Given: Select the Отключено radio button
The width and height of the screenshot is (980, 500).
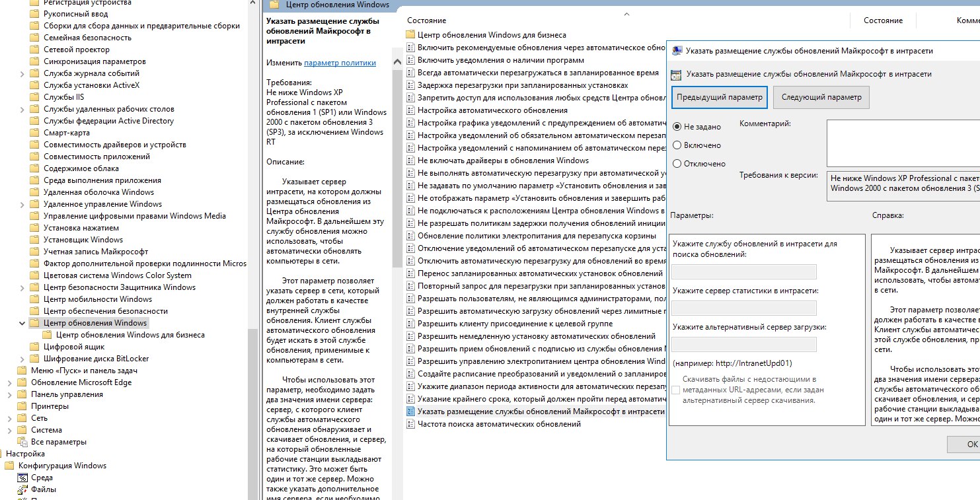Looking at the screenshot, I should click(677, 164).
